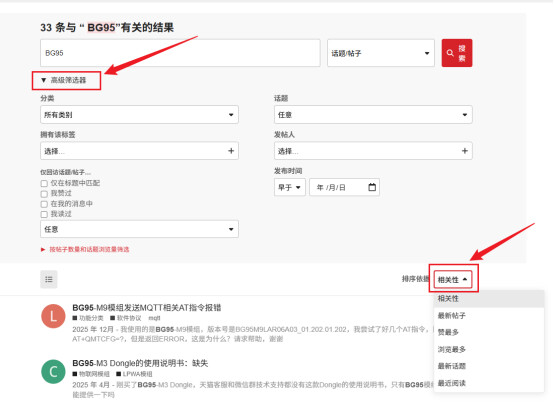Screen dimensions: 554x411
Task: Open avatar L of first result
Action: click(53, 316)
